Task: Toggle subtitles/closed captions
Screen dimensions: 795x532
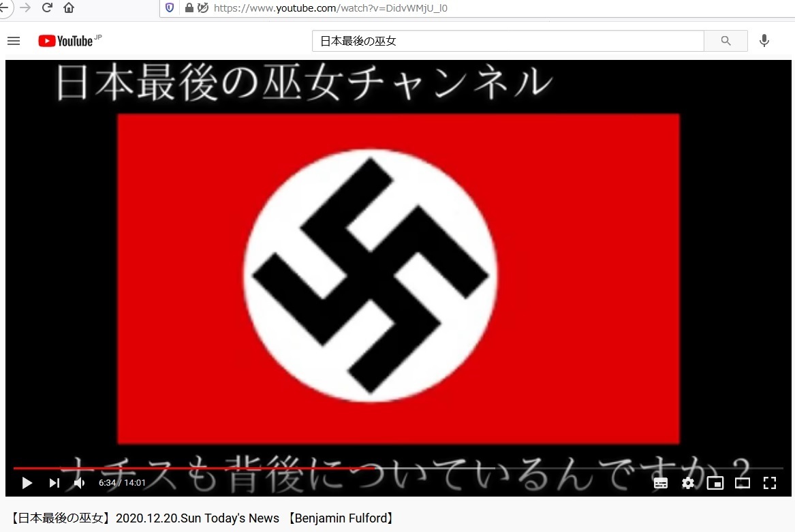Action: (661, 483)
